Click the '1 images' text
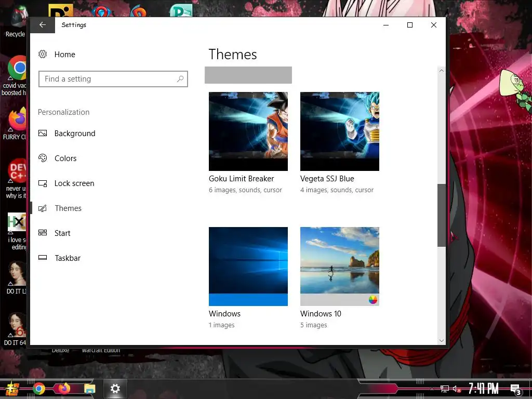The image size is (532, 399). [x=221, y=325]
